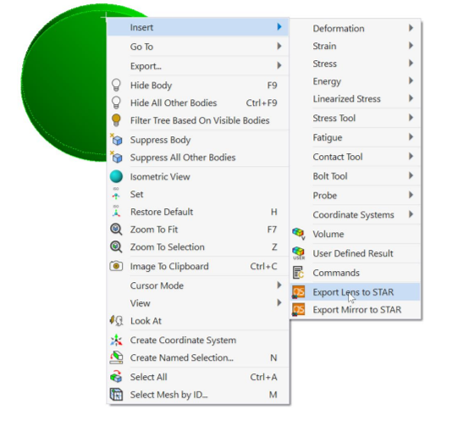Click the Isometric View sphere icon
Image resolution: width=468 pixels, height=423 pixels.
coord(116,176)
